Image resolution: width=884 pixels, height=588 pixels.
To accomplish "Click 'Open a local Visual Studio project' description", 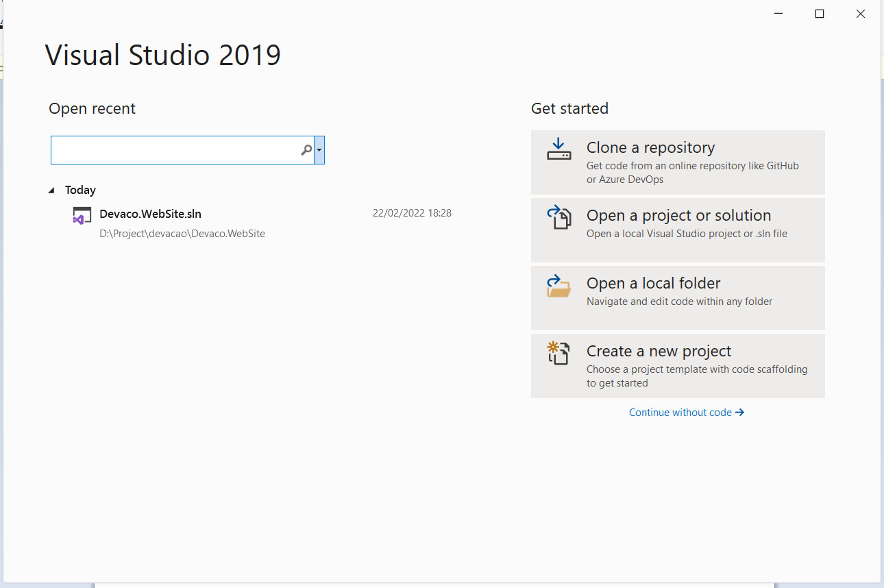I will tap(687, 234).
